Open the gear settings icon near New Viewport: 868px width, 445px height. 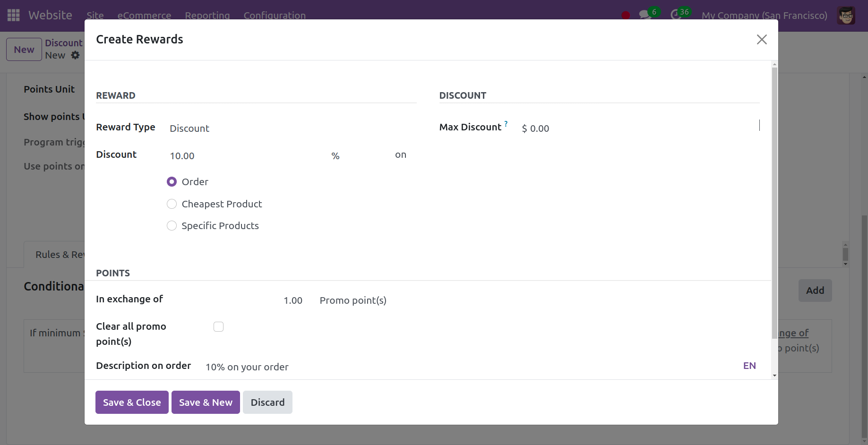pos(76,55)
